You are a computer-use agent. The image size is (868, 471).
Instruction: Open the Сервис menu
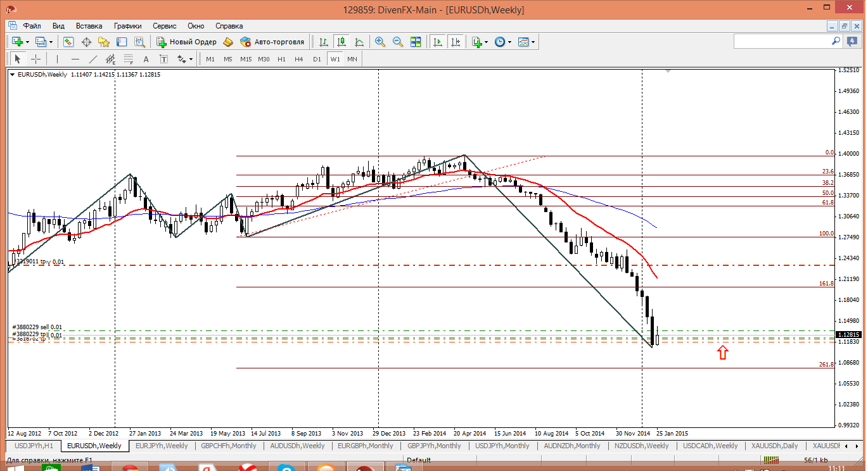[x=165, y=26]
